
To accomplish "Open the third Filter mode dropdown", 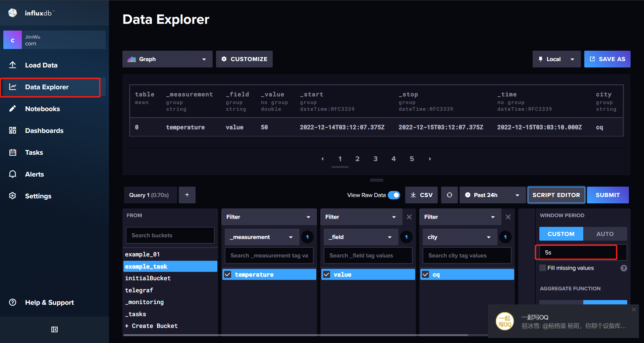I will (460, 217).
